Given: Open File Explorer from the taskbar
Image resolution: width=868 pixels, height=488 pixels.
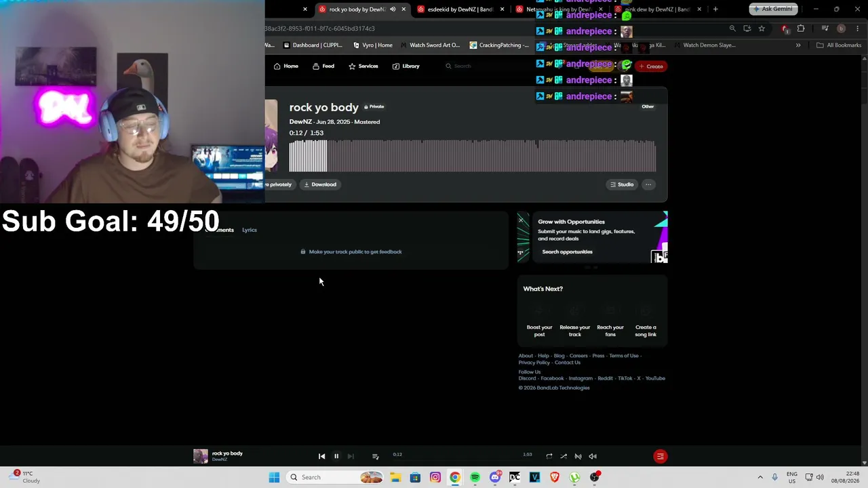Looking at the screenshot, I should [395, 477].
